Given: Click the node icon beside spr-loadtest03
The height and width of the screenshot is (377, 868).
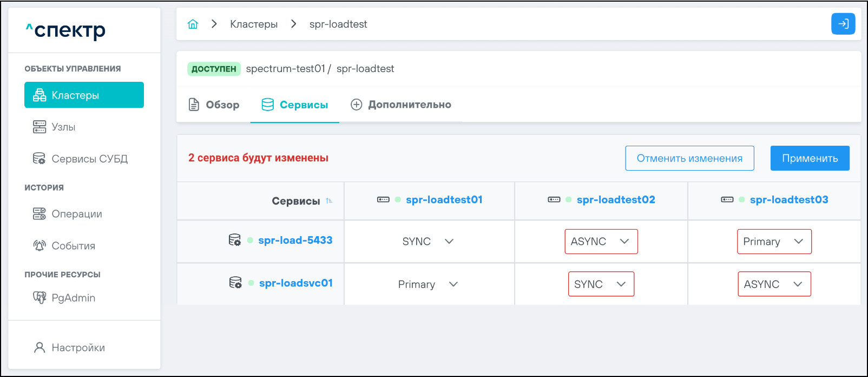Looking at the screenshot, I should pyautogui.click(x=727, y=200).
